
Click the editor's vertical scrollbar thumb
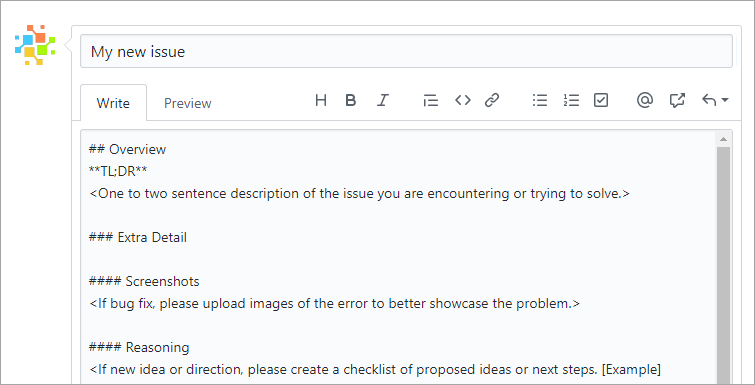tap(723, 266)
